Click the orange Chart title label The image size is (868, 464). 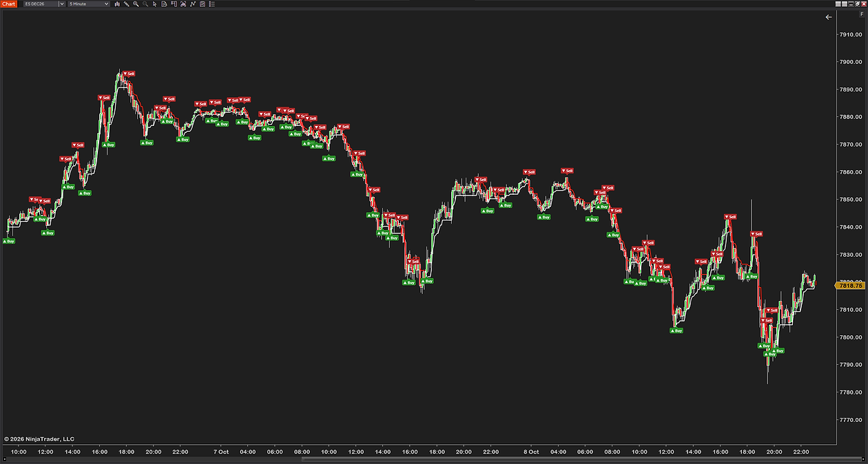[x=8, y=4]
